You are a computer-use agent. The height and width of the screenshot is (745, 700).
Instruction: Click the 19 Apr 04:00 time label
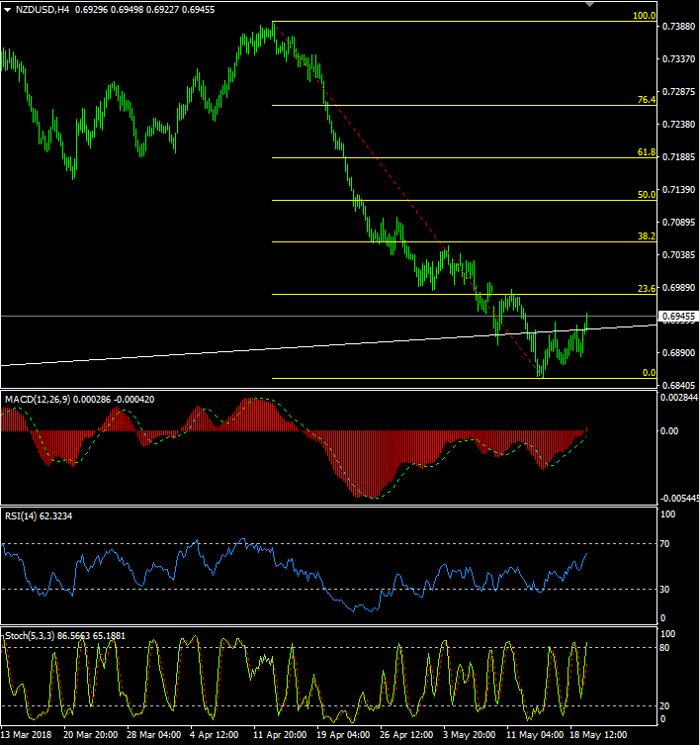pyautogui.click(x=342, y=736)
